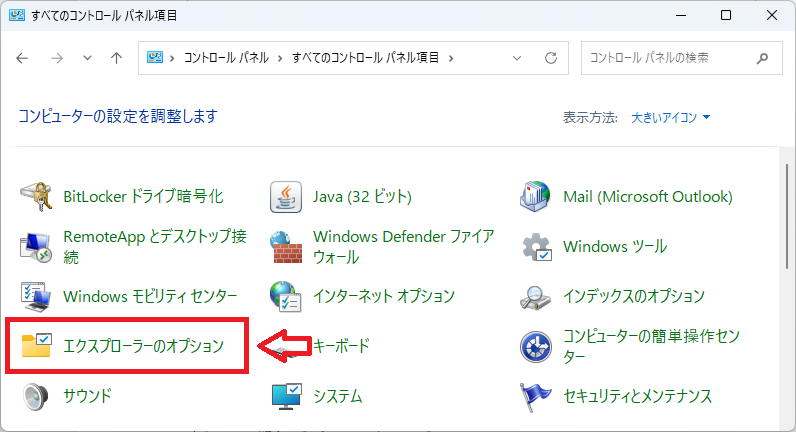Screen dimensions: 796x432
Task: Open the Windows Defender firewall brick icon
Action: point(286,247)
